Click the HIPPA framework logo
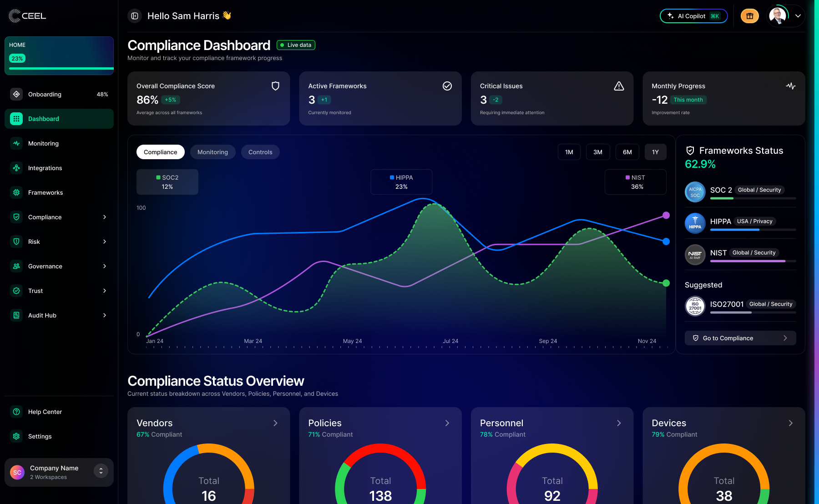This screenshot has width=819, height=504. click(695, 223)
